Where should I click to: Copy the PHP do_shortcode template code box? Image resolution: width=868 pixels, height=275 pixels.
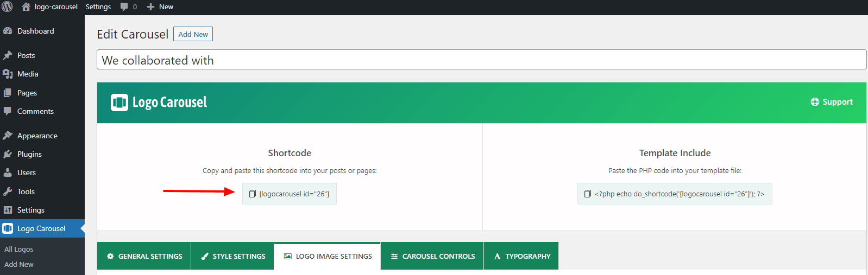(675, 194)
